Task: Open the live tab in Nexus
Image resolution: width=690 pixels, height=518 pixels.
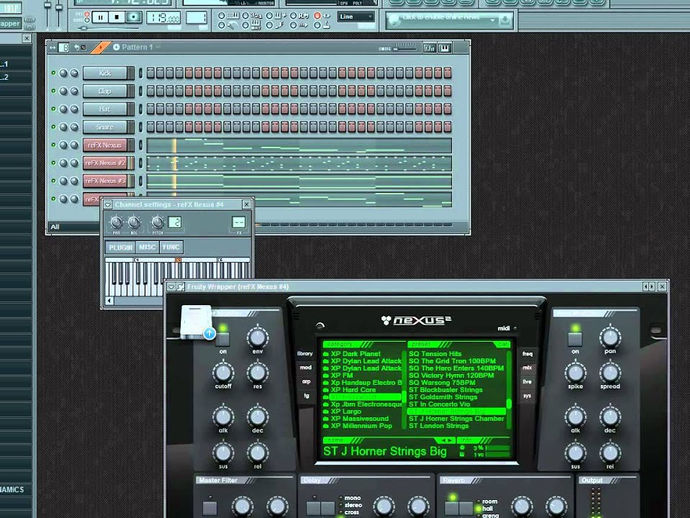Action: [527, 382]
